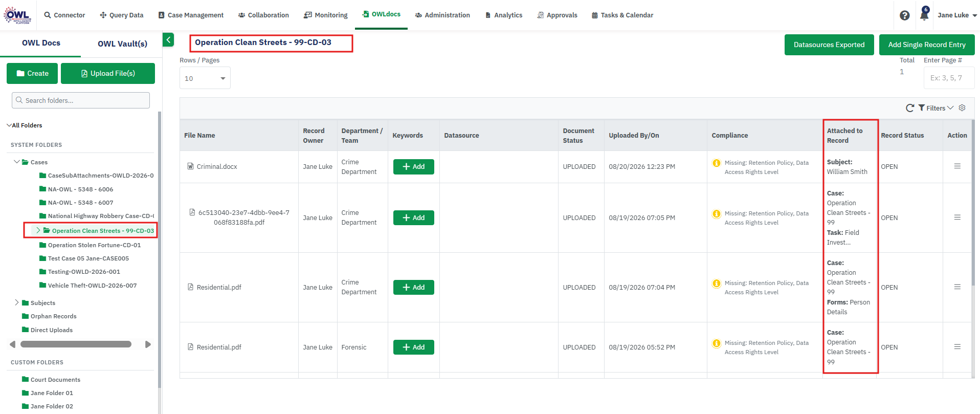
Task: Click the Upload File(s) button
Action: [x=108, y=73]
